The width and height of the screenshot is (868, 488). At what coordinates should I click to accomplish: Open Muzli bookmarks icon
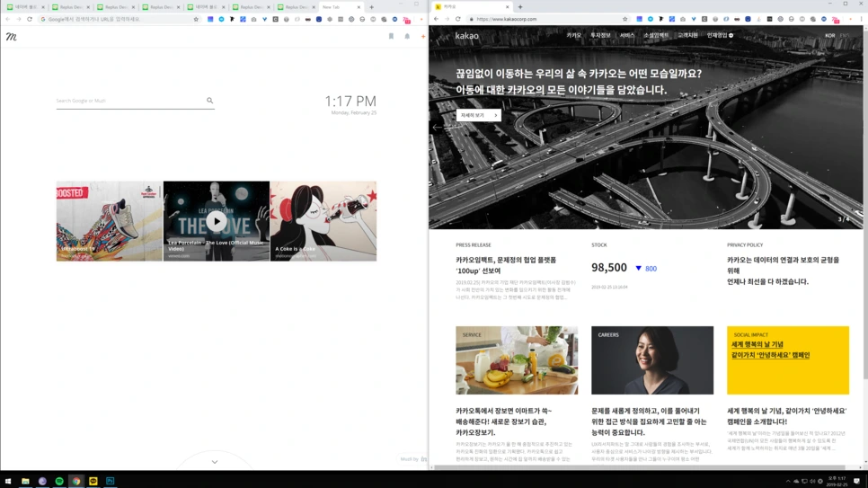click(391, 36)
